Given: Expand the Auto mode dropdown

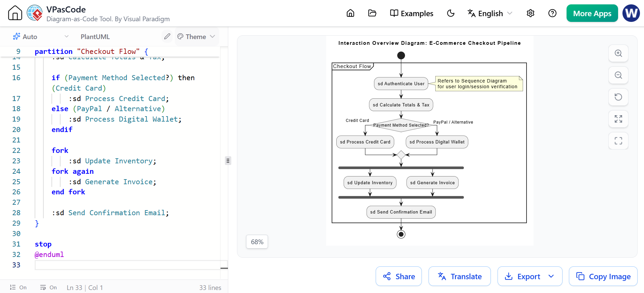Looking at the screenshot, I should (x=41, y=36).
